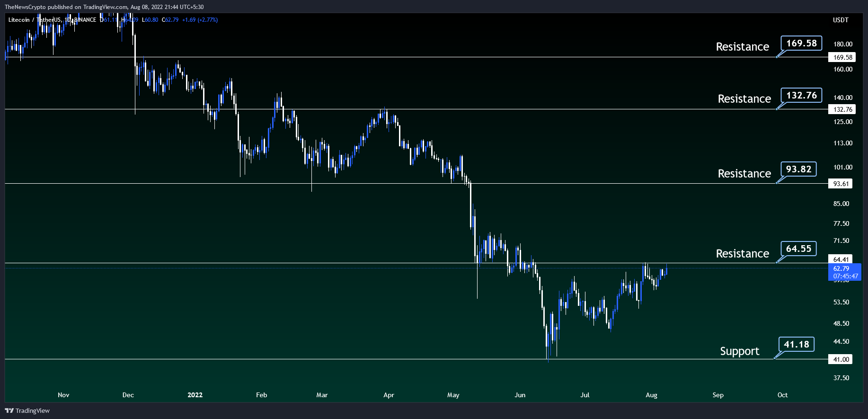Select the 93.82 resistance price callout

pyautogui.click(x=798, y=169)
